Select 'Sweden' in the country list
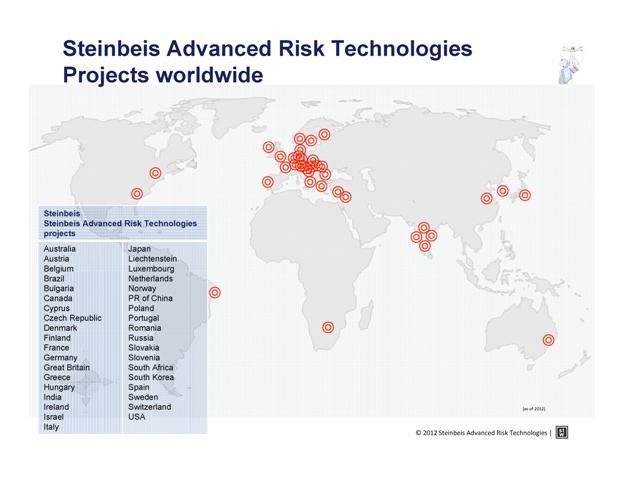The height and width of the screenshot is (480, 623). (143, 397)
